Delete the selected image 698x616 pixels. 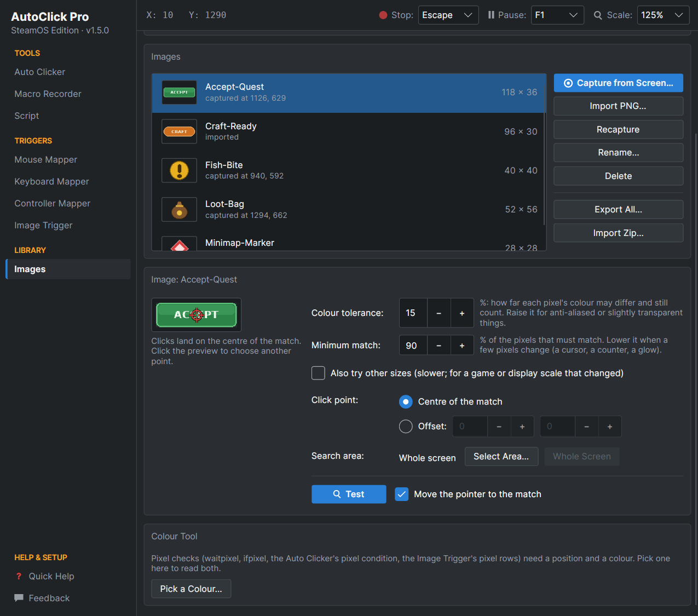pos(619,176)
